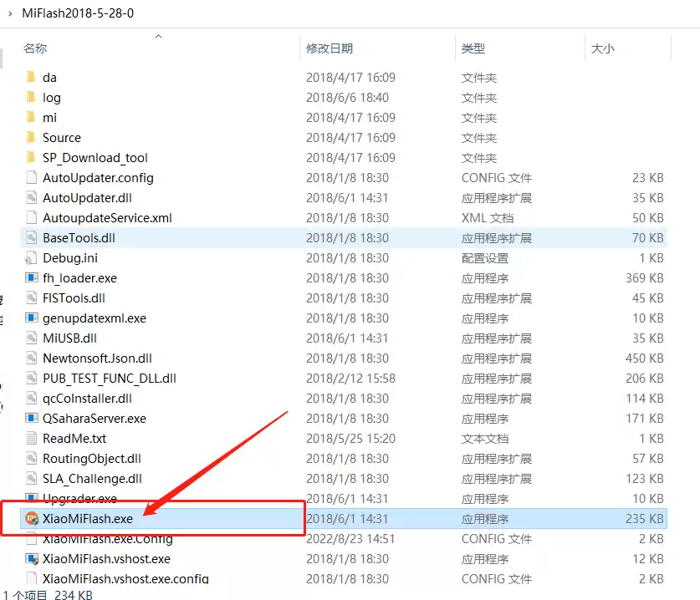Open the log folder icon
This screenshot has height=600, width=700.
point(33,97)
